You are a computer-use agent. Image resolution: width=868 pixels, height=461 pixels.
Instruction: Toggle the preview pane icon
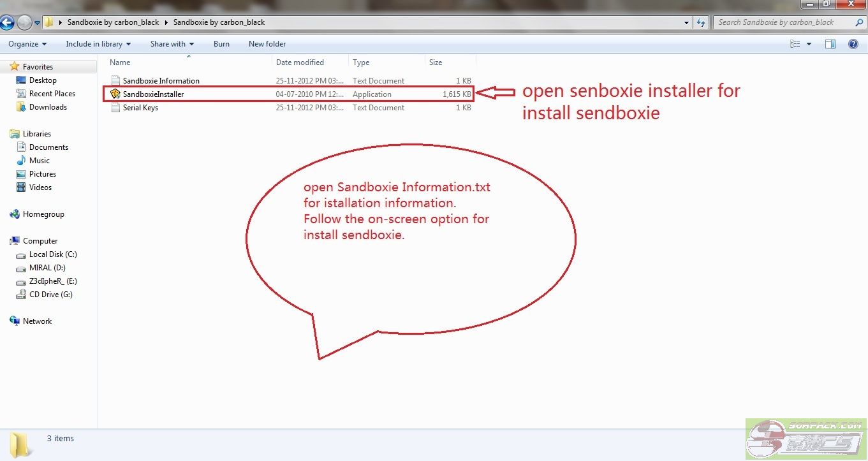coord(830,44)
